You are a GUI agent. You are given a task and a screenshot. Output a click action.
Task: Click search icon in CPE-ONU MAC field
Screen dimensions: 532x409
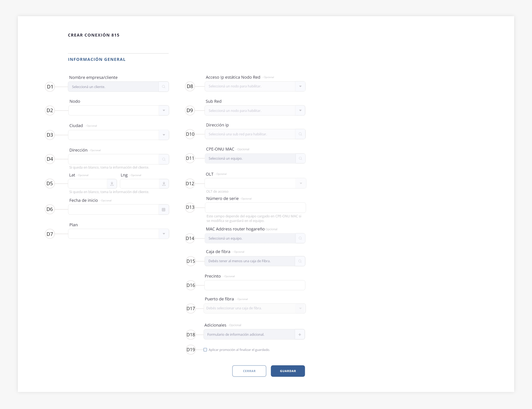[300, 158]
